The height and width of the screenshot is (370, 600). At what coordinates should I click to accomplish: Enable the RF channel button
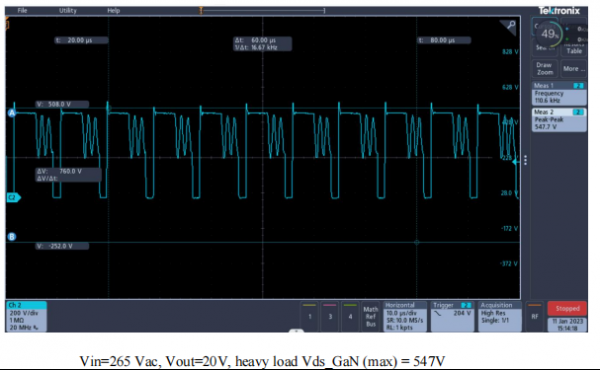[535, 316]
